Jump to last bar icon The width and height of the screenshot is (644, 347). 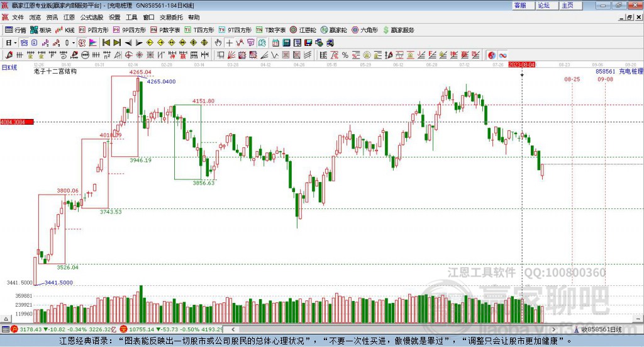point(117,43)
